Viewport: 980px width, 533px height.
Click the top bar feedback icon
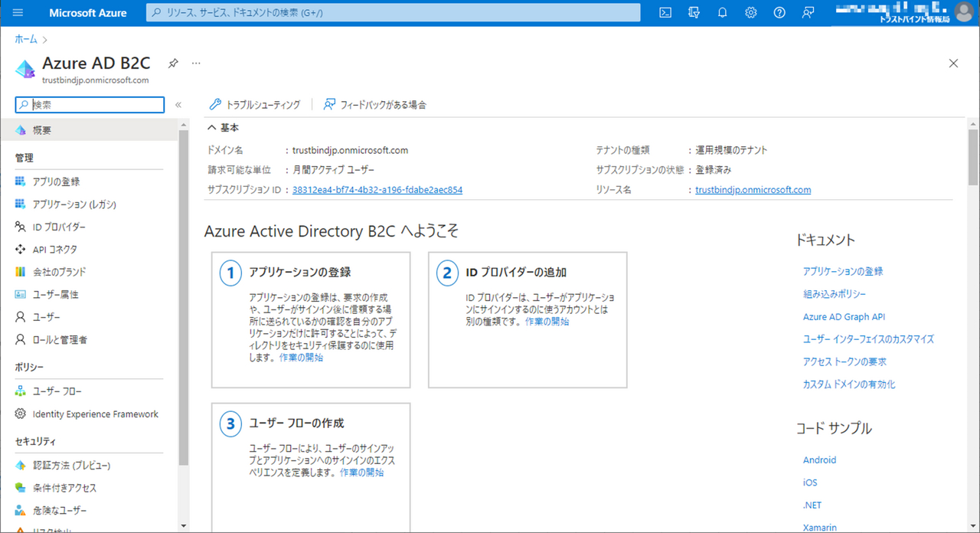click(x=808, y=13)
